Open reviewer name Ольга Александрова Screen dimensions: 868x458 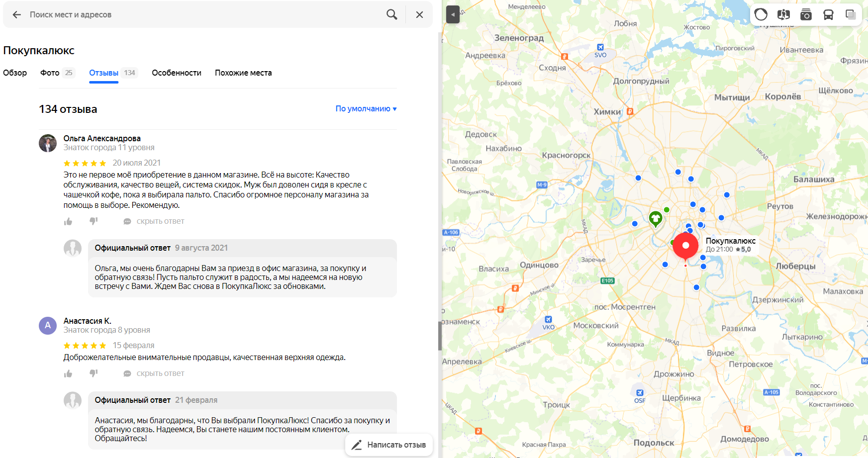pyautogui.click(x=102, y=139)
